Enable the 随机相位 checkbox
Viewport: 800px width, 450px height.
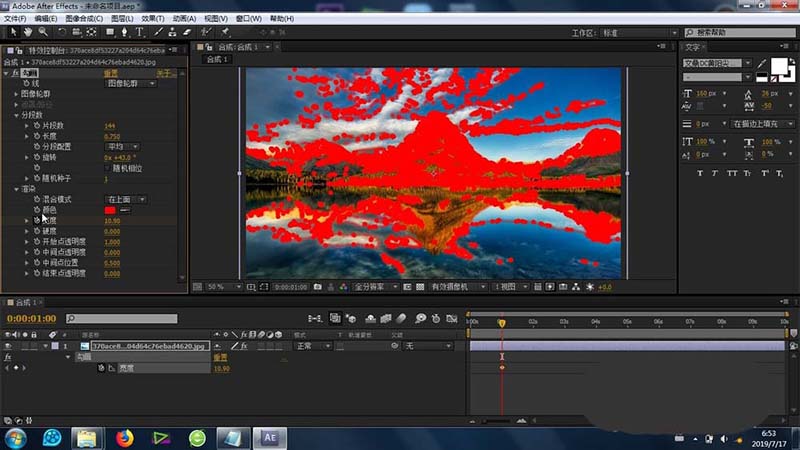pyautogui.click(x=107, y=167)
